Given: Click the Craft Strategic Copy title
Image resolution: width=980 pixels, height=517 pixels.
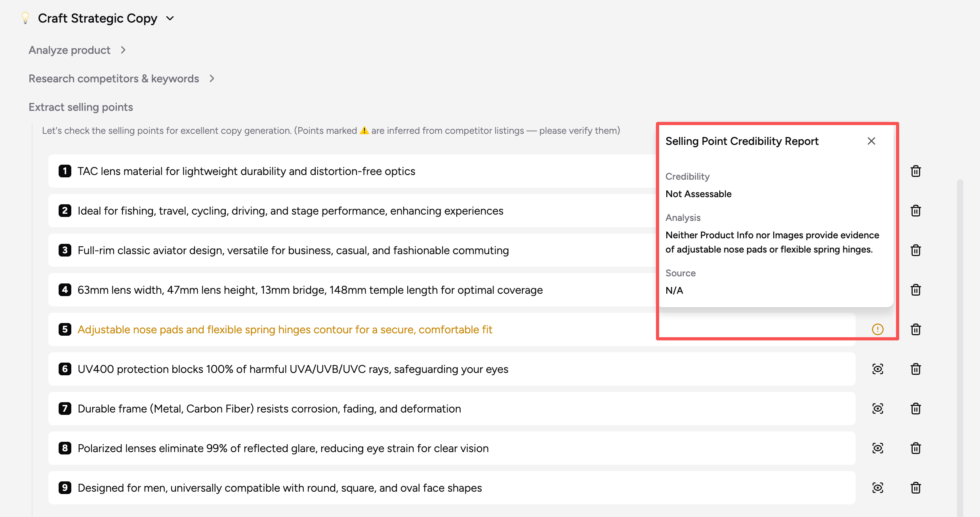Looking at the screenshot, I should click(97, 18).
